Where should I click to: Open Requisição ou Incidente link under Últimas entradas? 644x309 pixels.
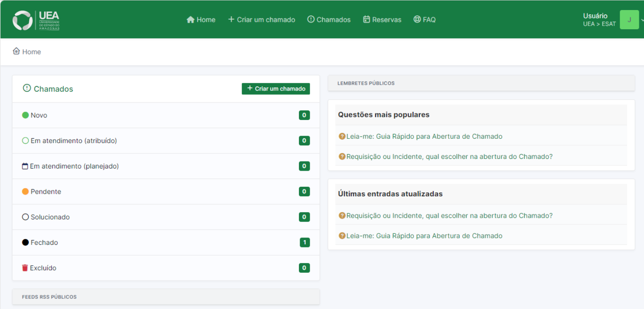(x=449, y=216)
